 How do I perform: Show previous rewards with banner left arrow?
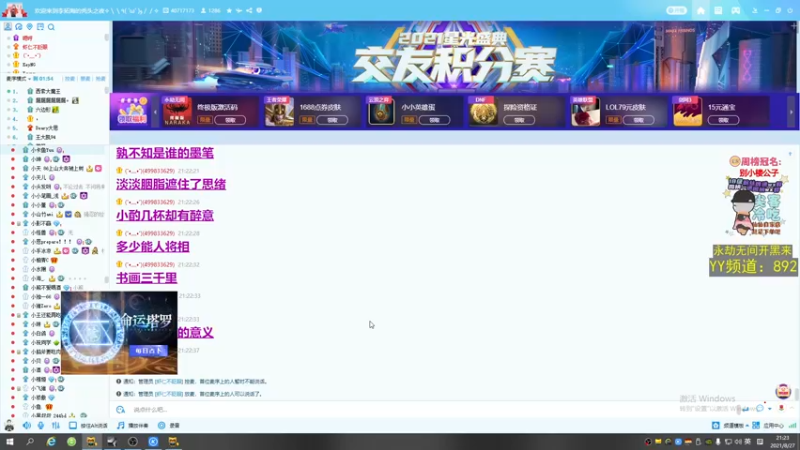click(155, 112)
